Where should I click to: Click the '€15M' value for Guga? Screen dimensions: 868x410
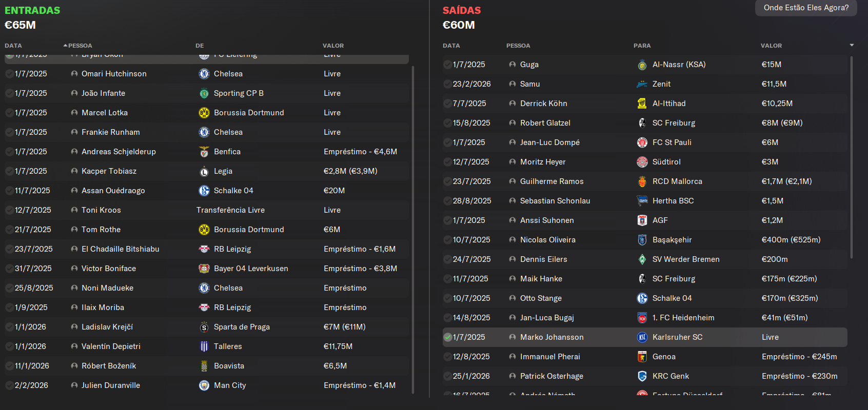point(772,65)
